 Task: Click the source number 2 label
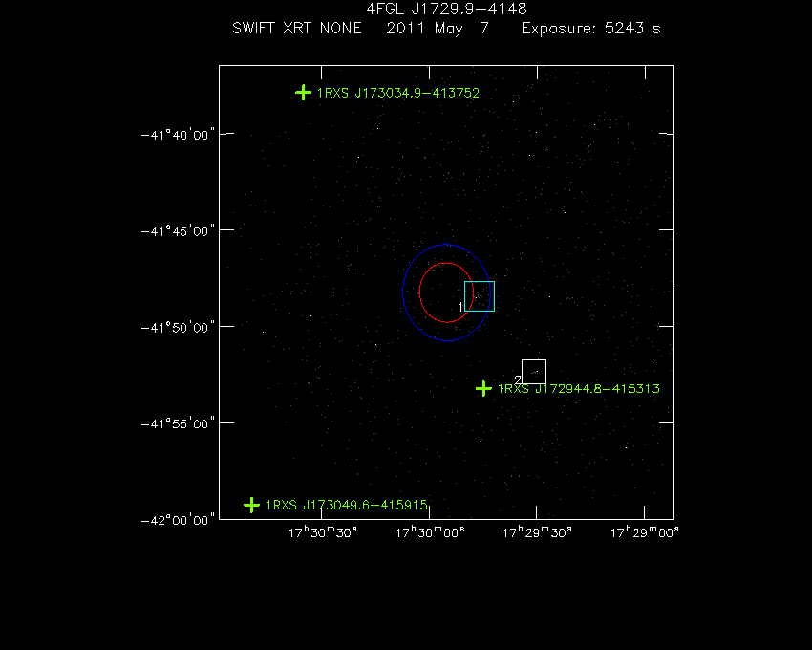[518, 379]
